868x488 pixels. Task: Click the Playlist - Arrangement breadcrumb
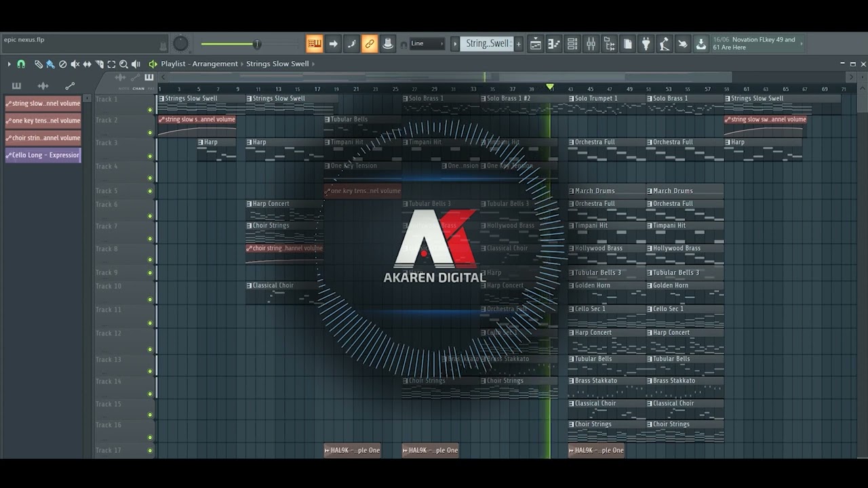(199, 64)
